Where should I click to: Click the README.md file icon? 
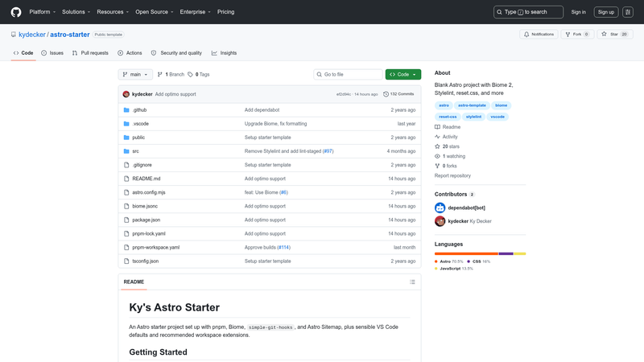click(x=126, y=179)
